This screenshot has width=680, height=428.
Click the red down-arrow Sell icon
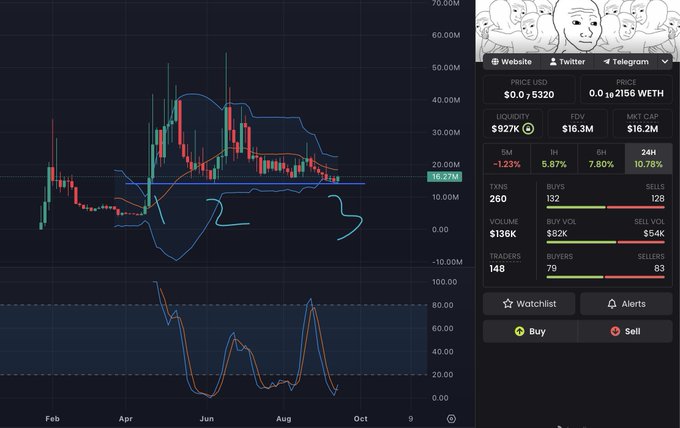(x=615, y=331)
